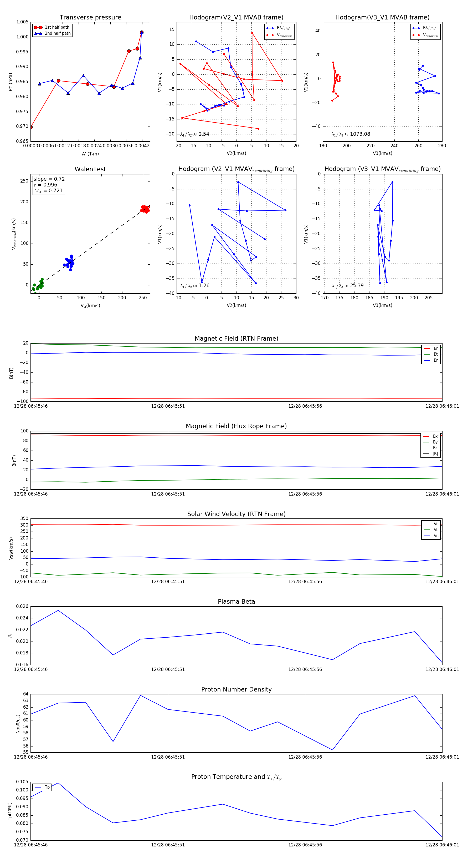Viewport: 473px width, 868px height.
Task: Click the A' (T·m) axis label
Action: click(90, 154)
